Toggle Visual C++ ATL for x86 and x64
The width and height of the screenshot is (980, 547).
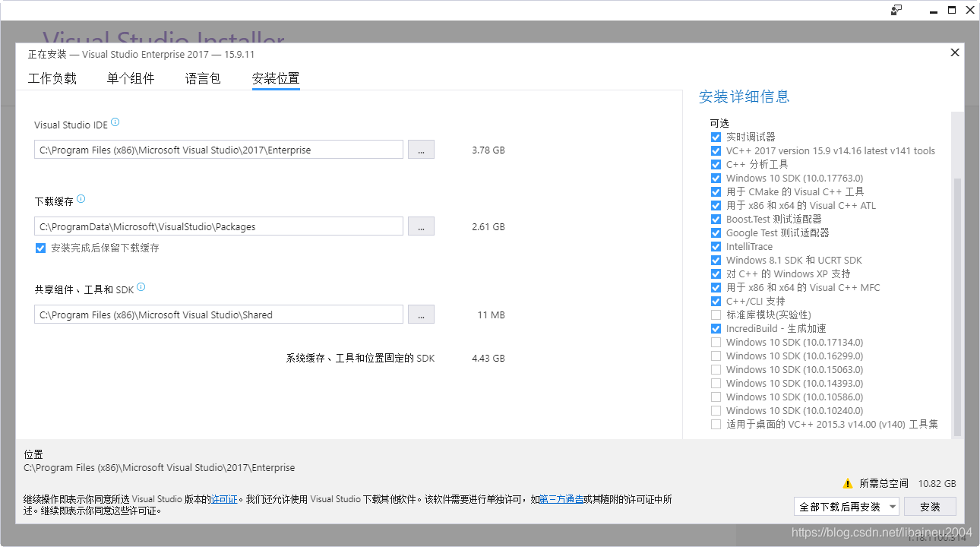pos(716,205)
